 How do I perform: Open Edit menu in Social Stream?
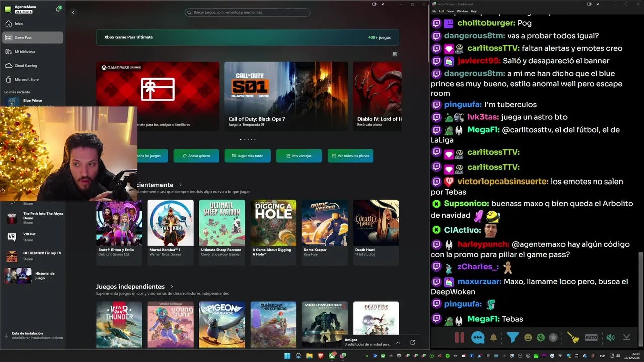point(441,11)
